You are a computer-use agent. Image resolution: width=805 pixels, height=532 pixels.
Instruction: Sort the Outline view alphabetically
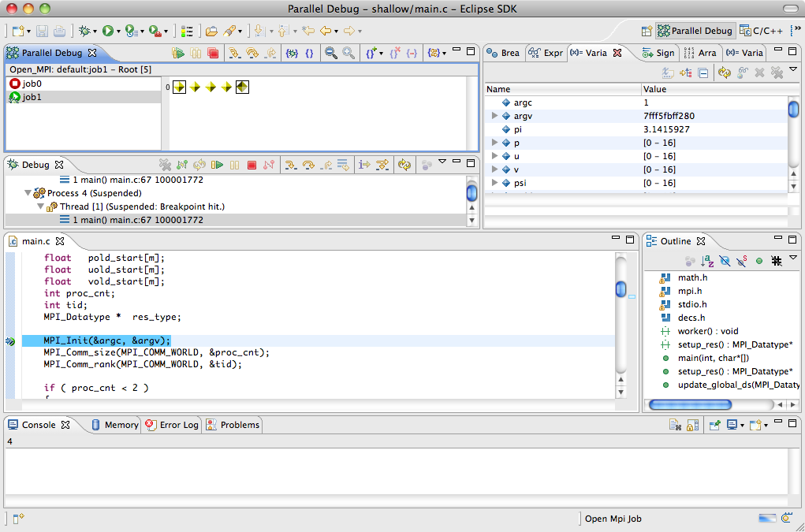[707, 261]
